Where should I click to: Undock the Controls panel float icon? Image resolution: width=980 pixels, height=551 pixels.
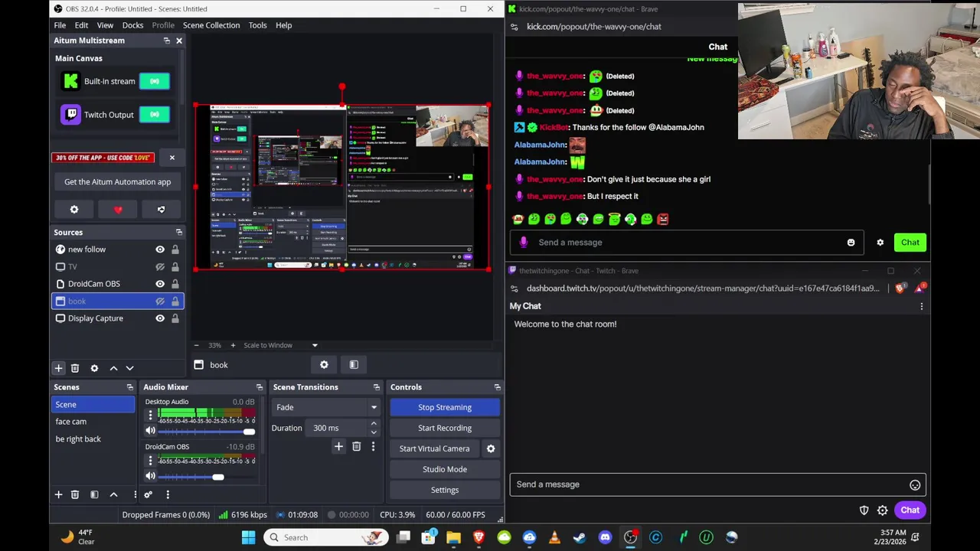[x=497, y=387]
